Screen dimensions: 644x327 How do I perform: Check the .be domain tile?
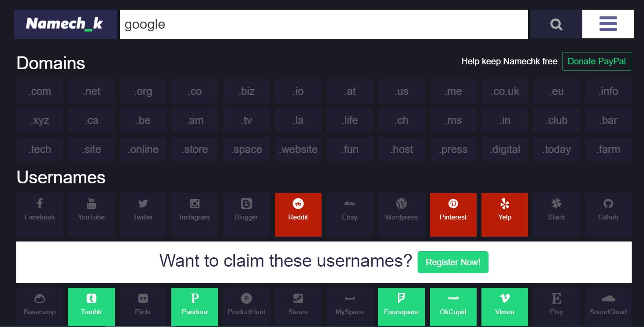click(x=143, y=120)
